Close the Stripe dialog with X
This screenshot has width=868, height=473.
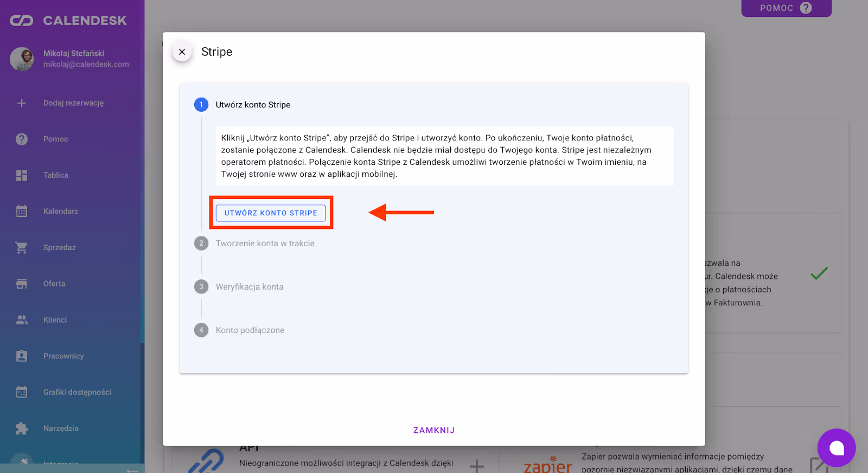182,52
